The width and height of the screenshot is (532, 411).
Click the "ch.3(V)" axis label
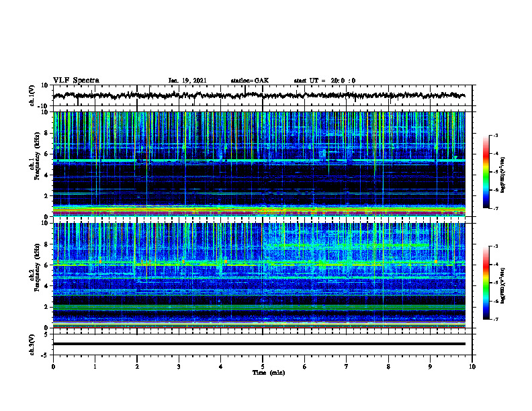[x=32, y=345]
